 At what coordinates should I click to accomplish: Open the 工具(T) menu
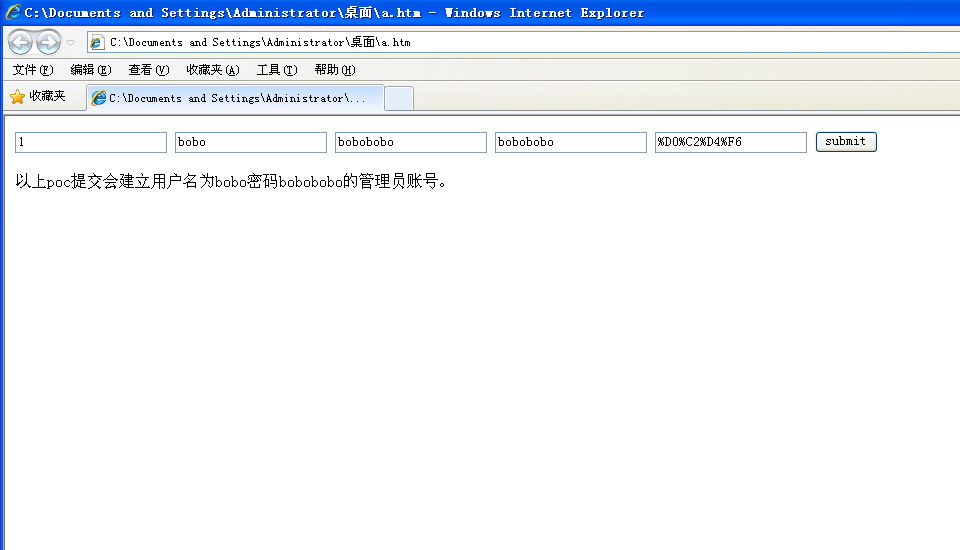[x=277, y=70]
